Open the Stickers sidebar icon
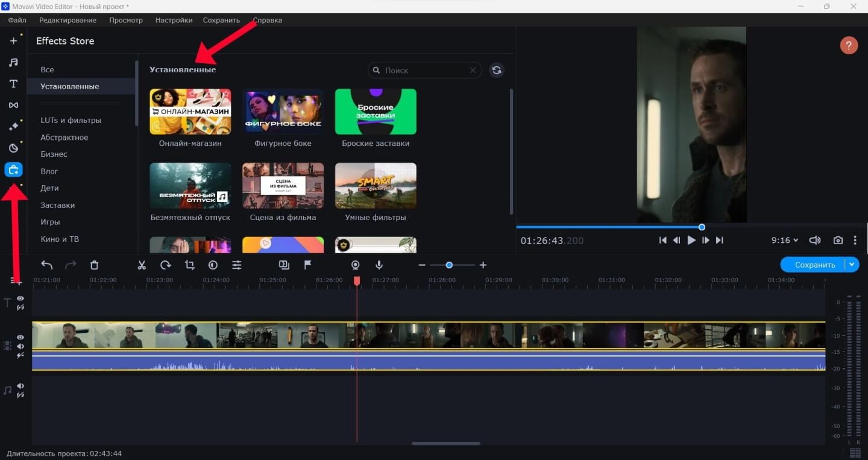This screenshot has width=868, height=460. pyautogui.click(x=13, y=148)
